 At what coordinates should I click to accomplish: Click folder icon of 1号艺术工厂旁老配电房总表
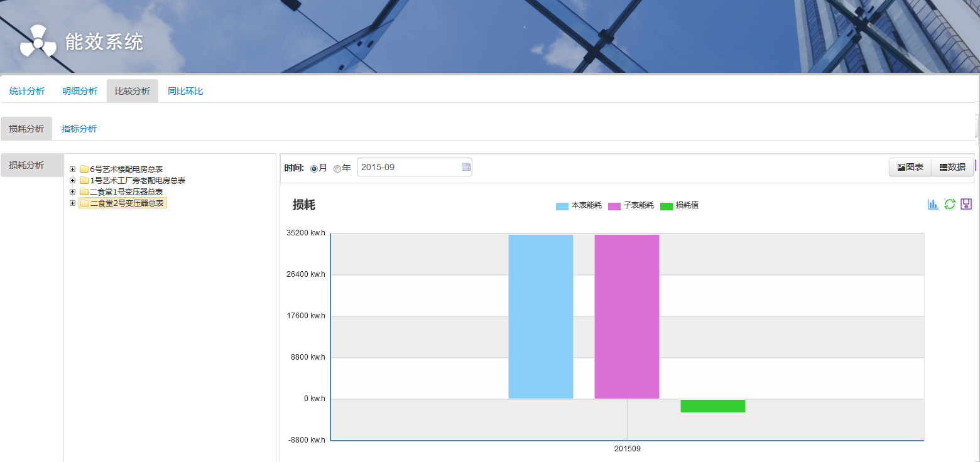[x=84, y=180]
